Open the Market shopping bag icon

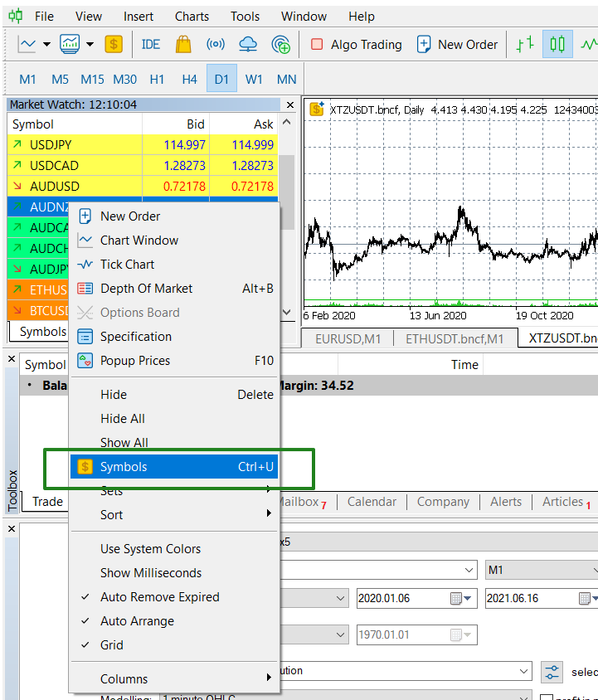pyautogui.click(x=183, y=45)
